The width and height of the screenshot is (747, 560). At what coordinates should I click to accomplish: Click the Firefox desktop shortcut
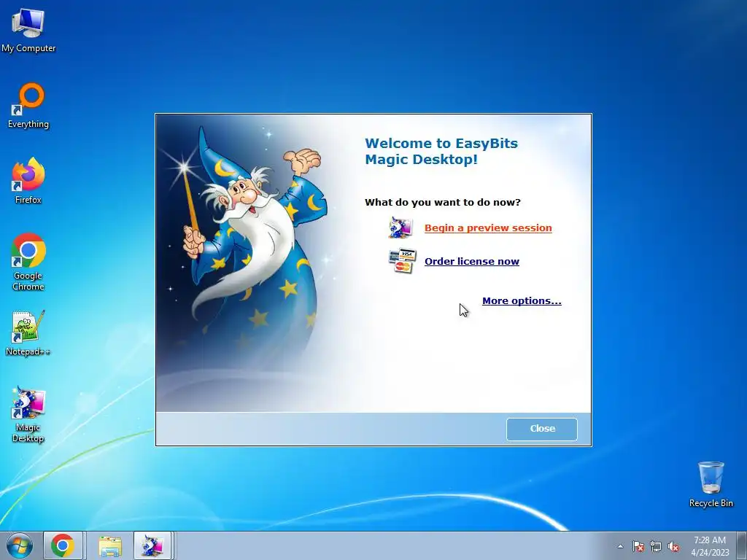28,181
